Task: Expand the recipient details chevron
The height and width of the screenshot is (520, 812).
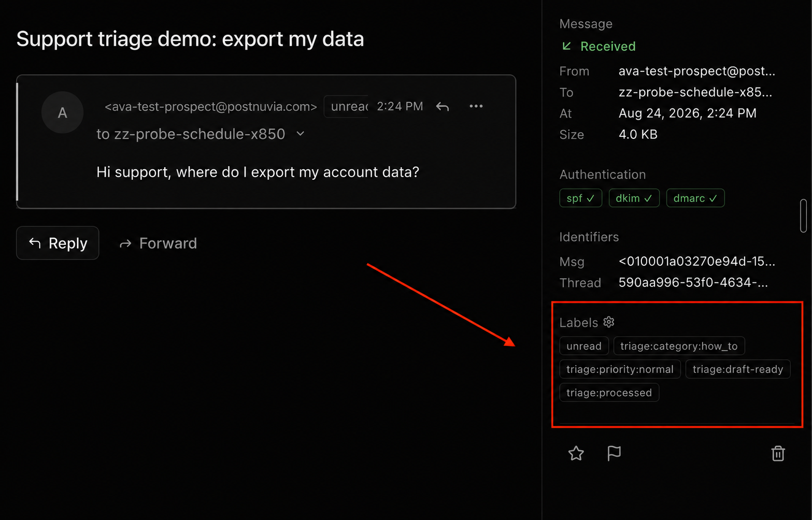Action: [x=300, y=134]
